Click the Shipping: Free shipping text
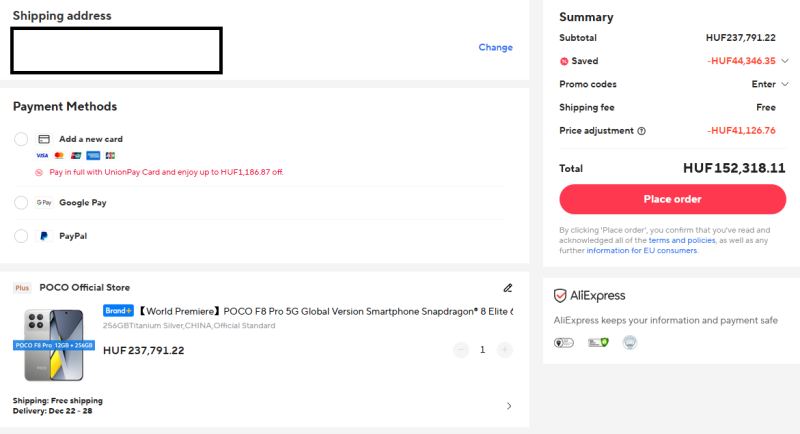 (x=58, y=400)
